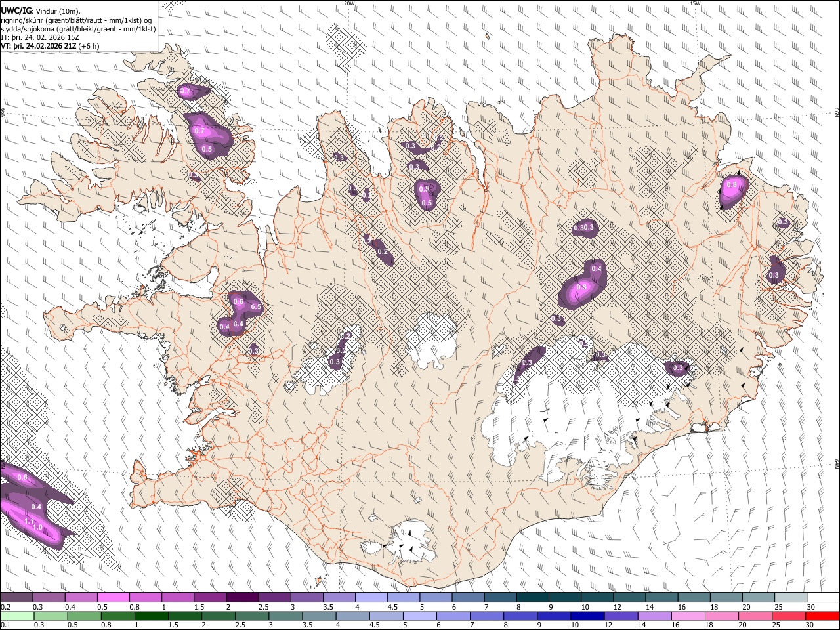840x630 pixels.
Task: Click the '0.2' label in upper legend row
Action: tap(6, 607)
